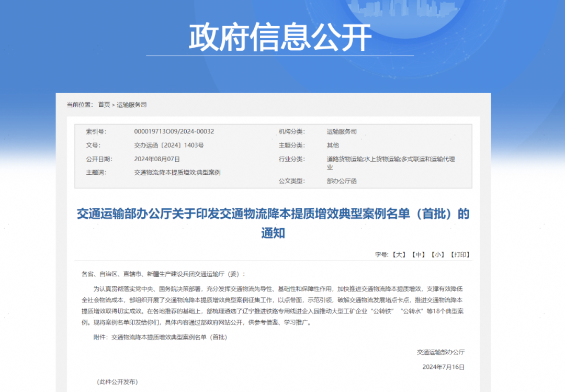Click the note （此件公开发布）

[x=117, y=382]
